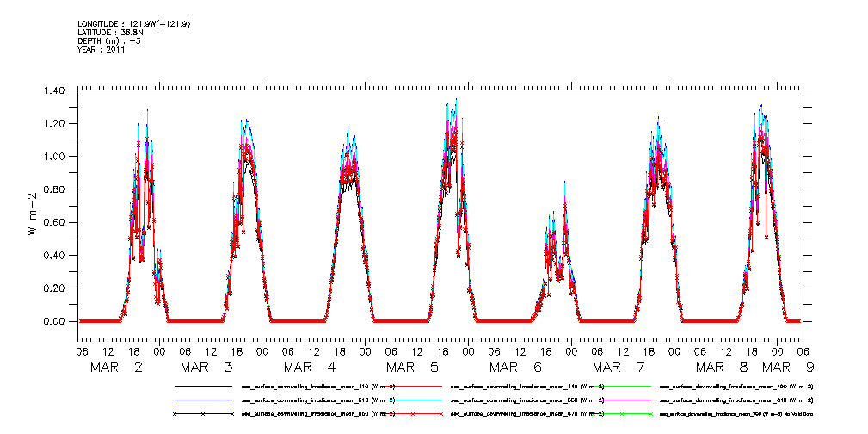868x434 pixels.
Task: Click the 0.60 y-axis tick label
Action: [x=54, y=222]
